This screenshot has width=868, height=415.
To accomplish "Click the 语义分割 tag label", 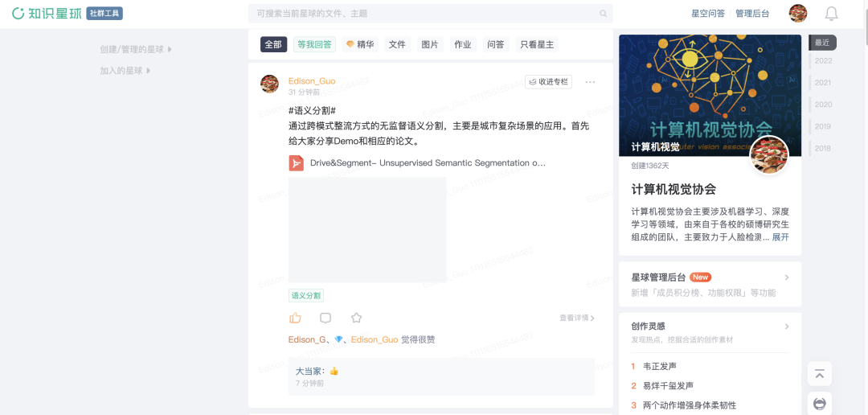I will (306, 296).
